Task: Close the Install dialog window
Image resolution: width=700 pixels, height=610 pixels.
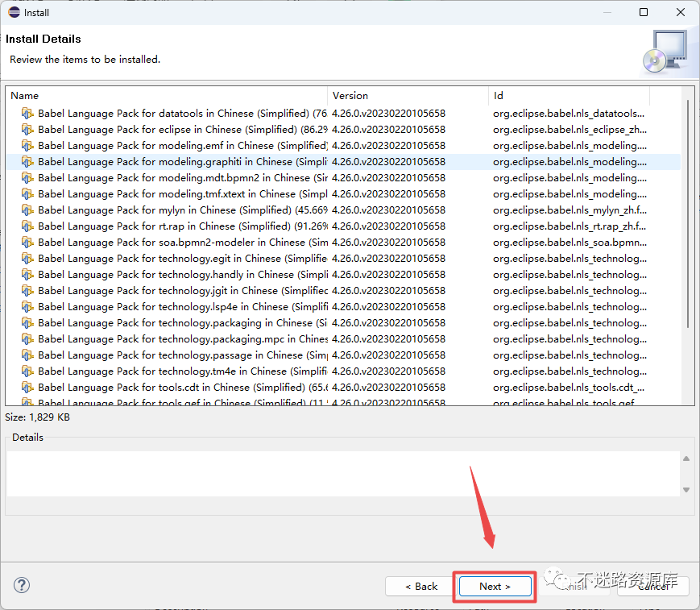Action: tap(681, 12)
